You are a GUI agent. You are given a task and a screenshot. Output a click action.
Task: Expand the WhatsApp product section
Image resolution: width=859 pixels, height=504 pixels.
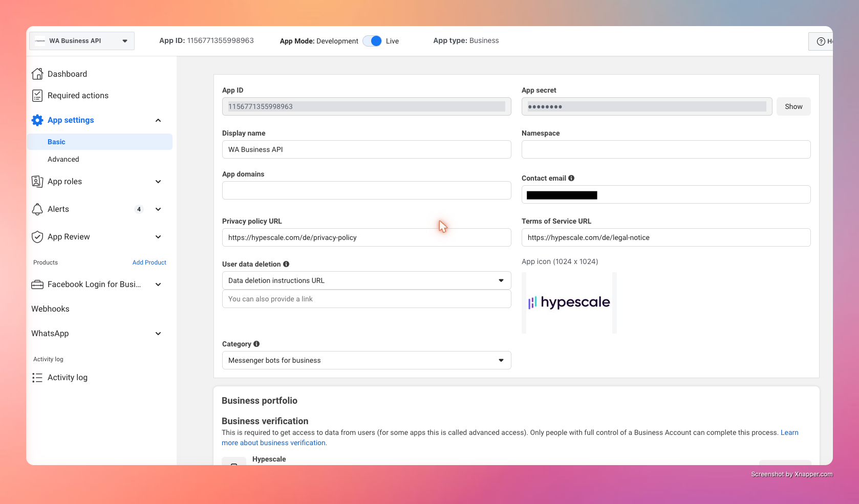click(158, 334)
